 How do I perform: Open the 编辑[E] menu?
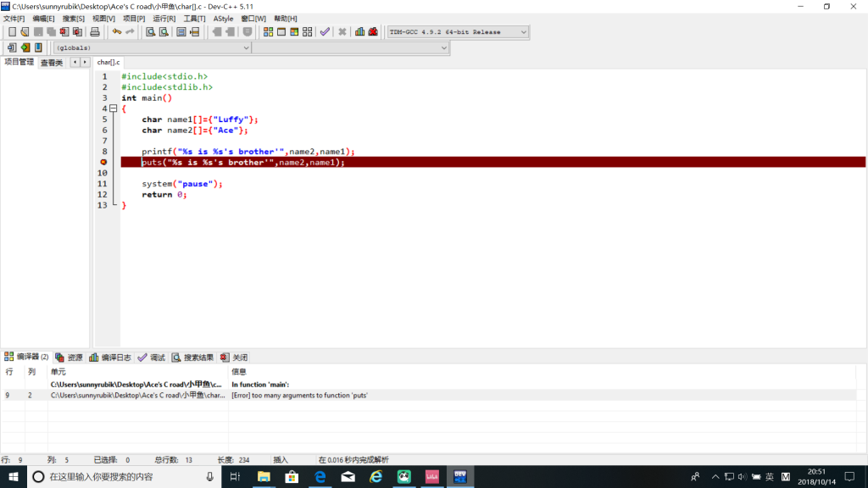click(x=43, y=19)
